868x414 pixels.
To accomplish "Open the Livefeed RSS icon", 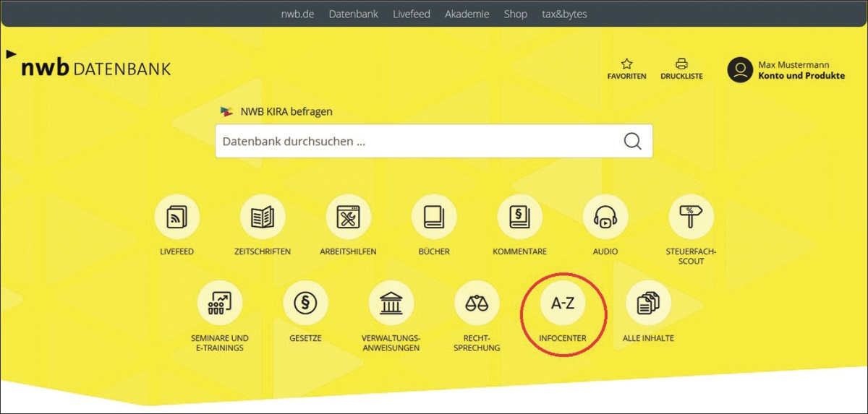I will click(x=177, y=217).
